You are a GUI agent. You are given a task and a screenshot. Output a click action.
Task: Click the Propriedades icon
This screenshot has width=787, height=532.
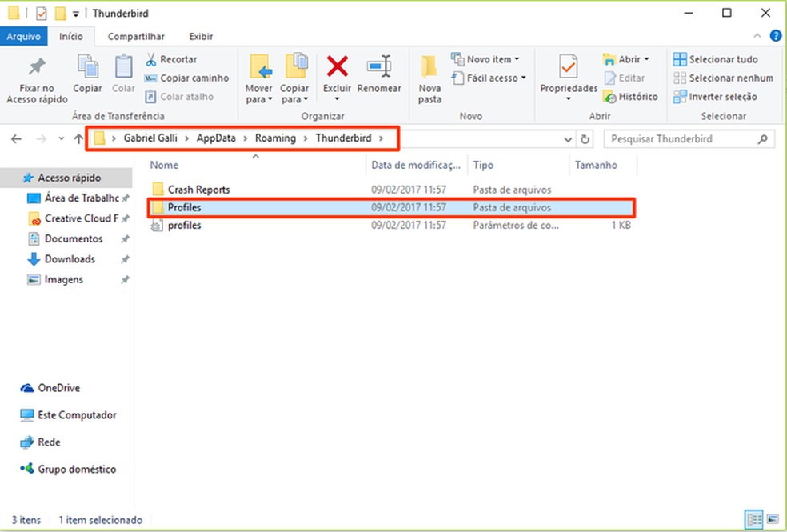(x=569, y=66)
